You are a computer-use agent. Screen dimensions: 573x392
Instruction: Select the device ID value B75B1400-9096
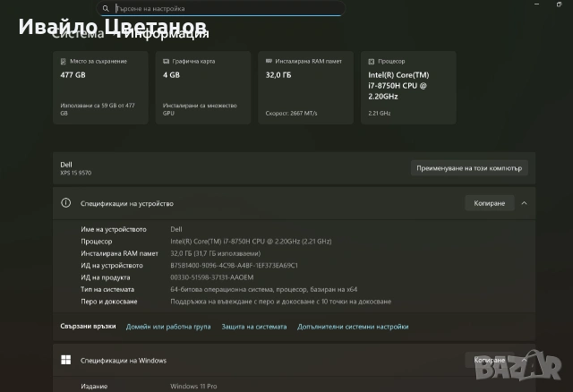click(234, 266)
